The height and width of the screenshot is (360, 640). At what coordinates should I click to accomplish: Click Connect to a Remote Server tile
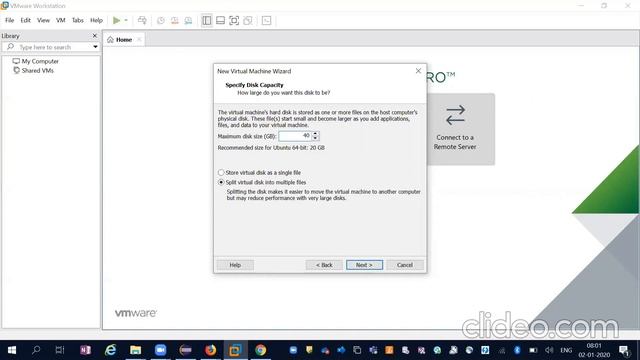[461, 129]
